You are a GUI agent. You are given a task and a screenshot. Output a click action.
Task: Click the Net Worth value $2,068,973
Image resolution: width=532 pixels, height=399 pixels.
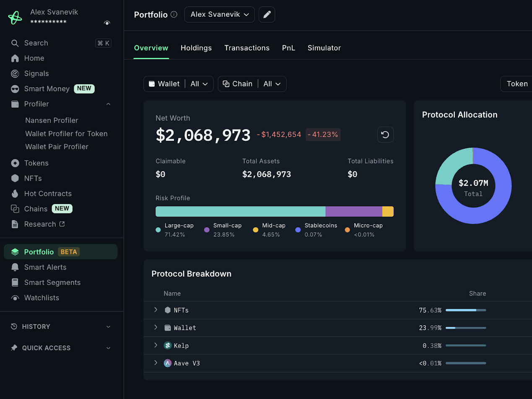tap(203, 135)
